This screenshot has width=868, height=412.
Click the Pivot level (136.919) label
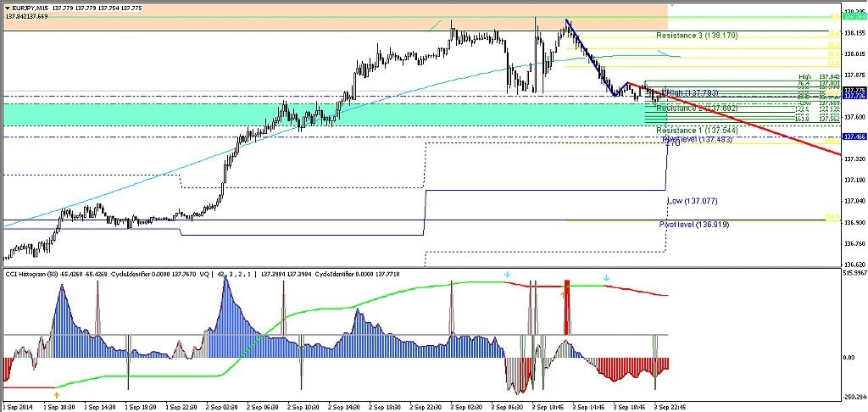694,225
